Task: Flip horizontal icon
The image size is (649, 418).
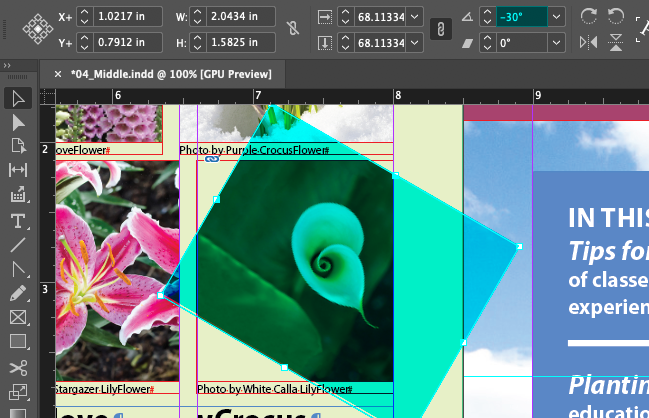Action: (588, 42)
